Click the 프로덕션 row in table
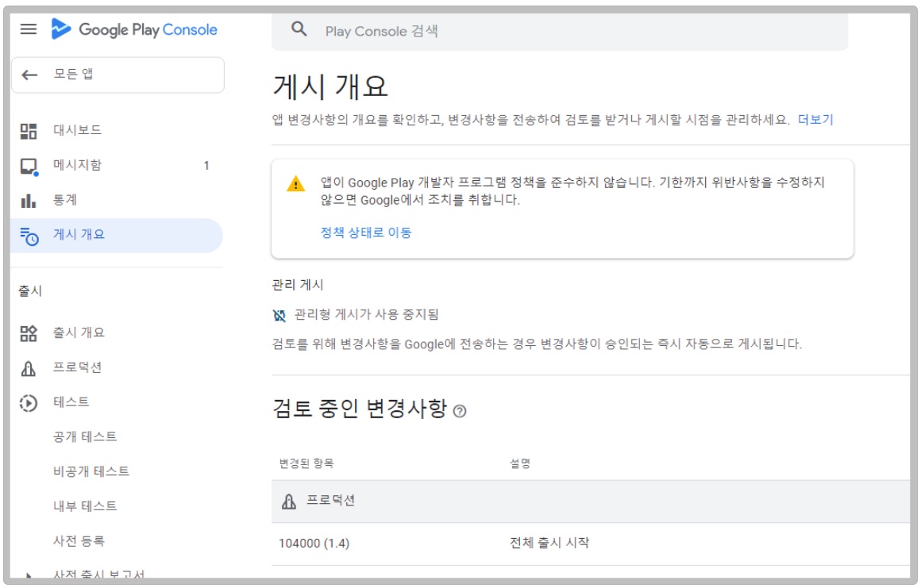The width and height of the screenshot is (921, 588). (x=590, y=502)
